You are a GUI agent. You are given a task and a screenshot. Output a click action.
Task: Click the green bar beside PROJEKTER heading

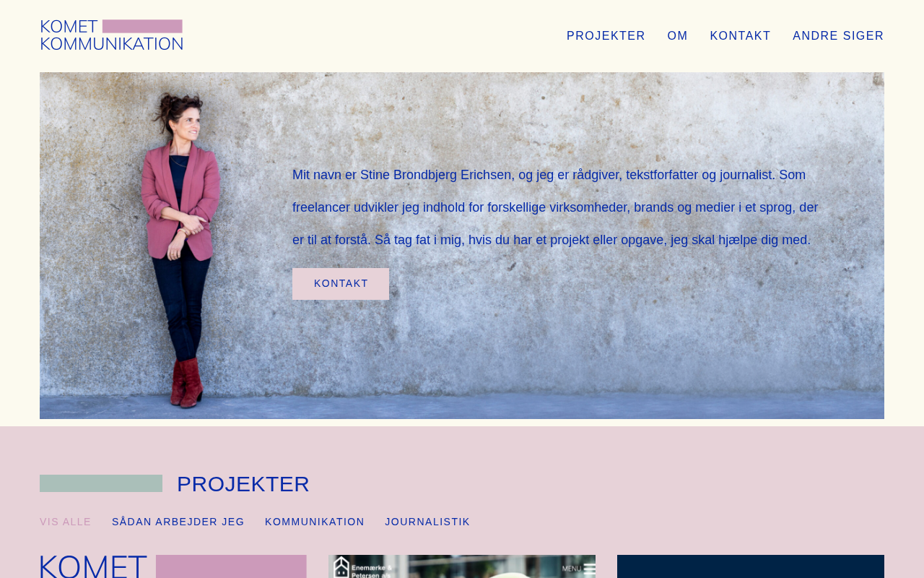click(x=101, y=483)
